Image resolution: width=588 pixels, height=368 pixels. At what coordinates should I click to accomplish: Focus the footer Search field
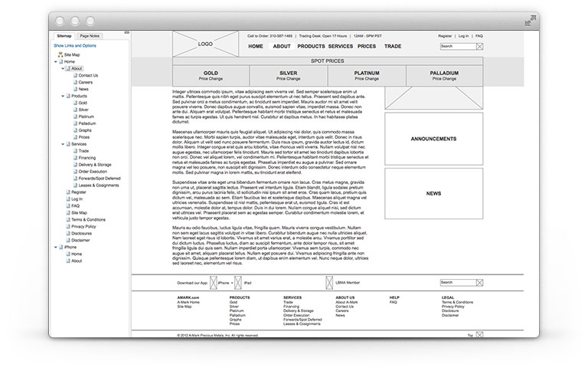458,282
